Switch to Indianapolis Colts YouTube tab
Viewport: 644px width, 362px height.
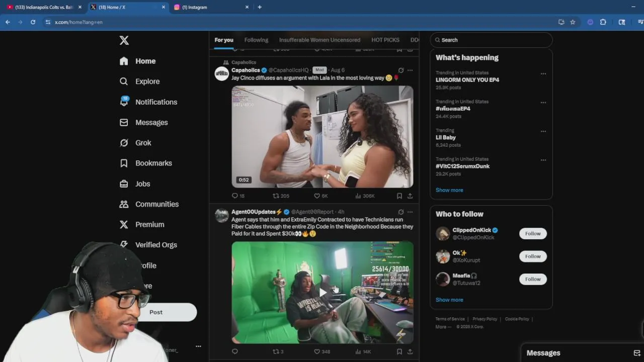point(44,7)
